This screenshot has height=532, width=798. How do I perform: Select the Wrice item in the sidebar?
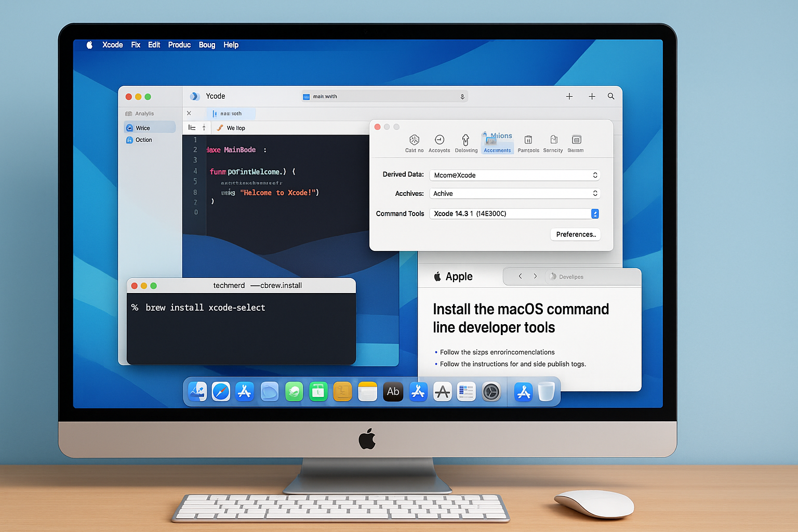tap(150, 128)
